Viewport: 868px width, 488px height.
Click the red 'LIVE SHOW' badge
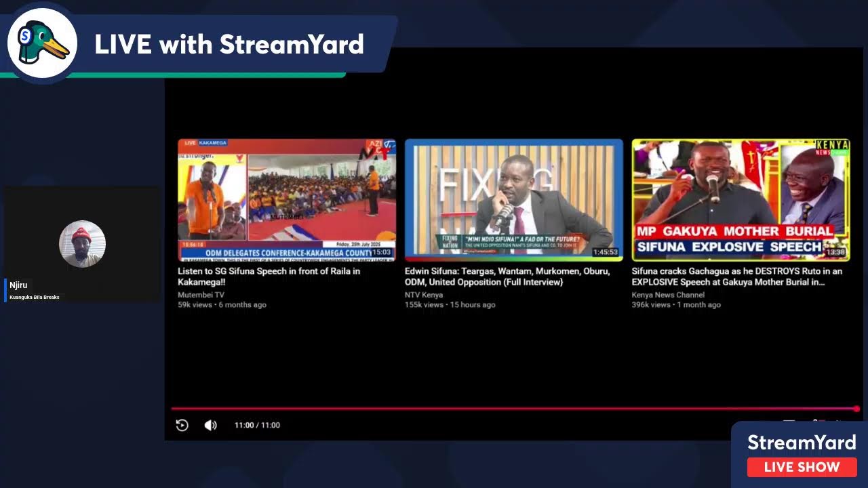[x=802, y=467]
